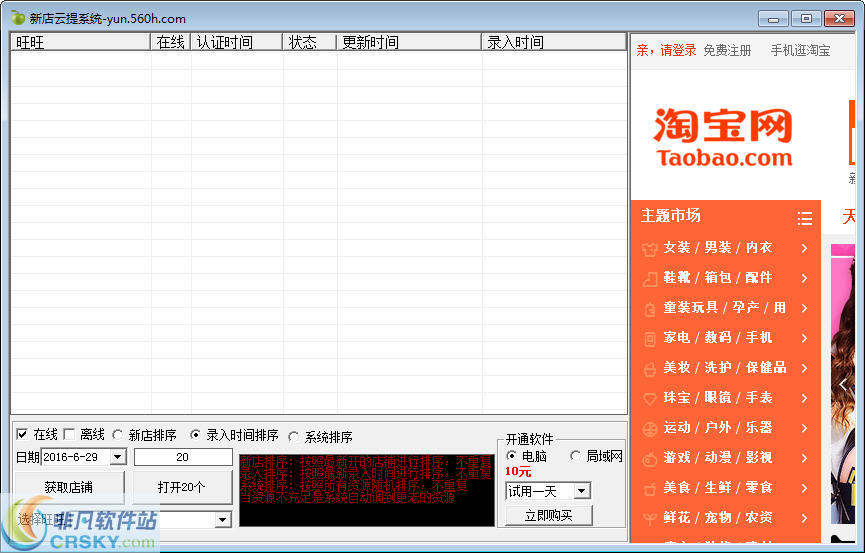This screenshot has width=865, height=553.
Task: Click the 美食 / 生鲜 category icon
Action: pyautogui.click(x=650, y=488)
